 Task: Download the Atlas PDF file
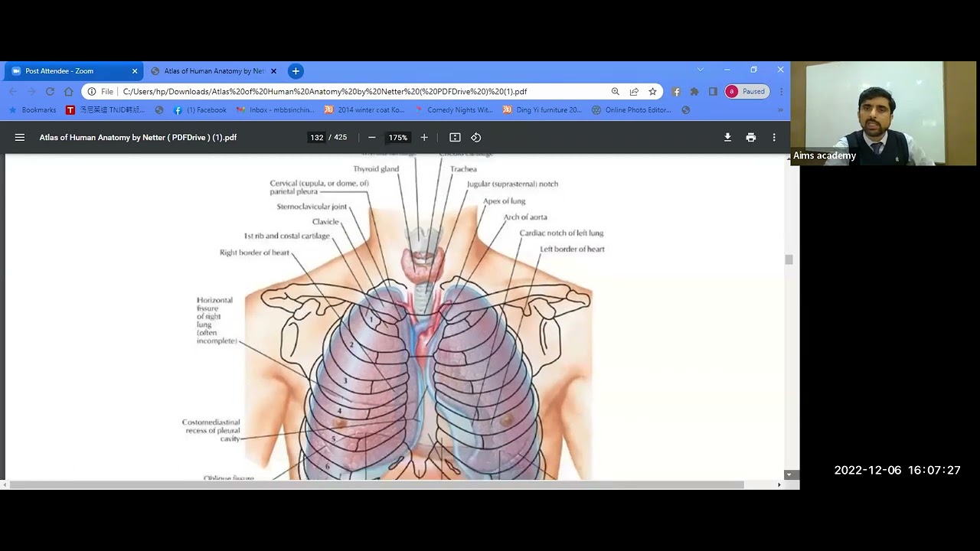pos(727,138)
